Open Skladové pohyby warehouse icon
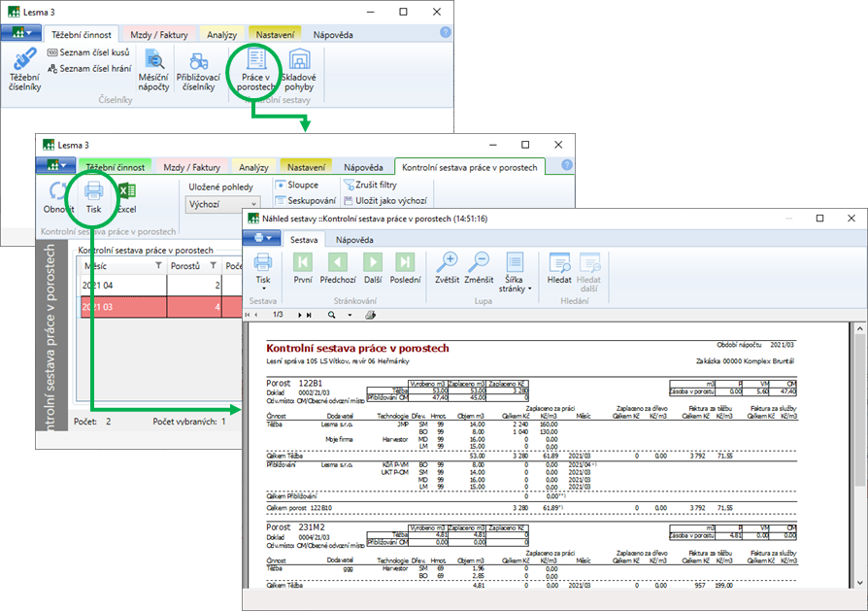 [298, 68]
